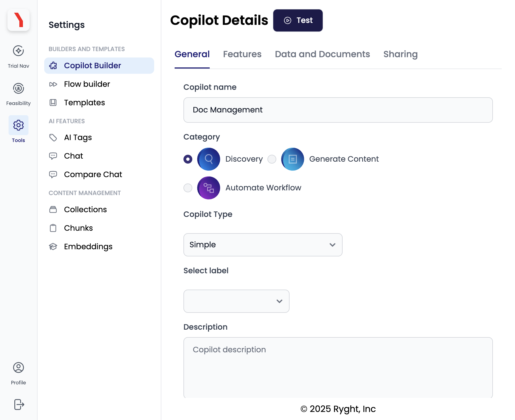Click the logout icon at bottom left
This screenshot has width=515, height=420.
tap(19, 405)
